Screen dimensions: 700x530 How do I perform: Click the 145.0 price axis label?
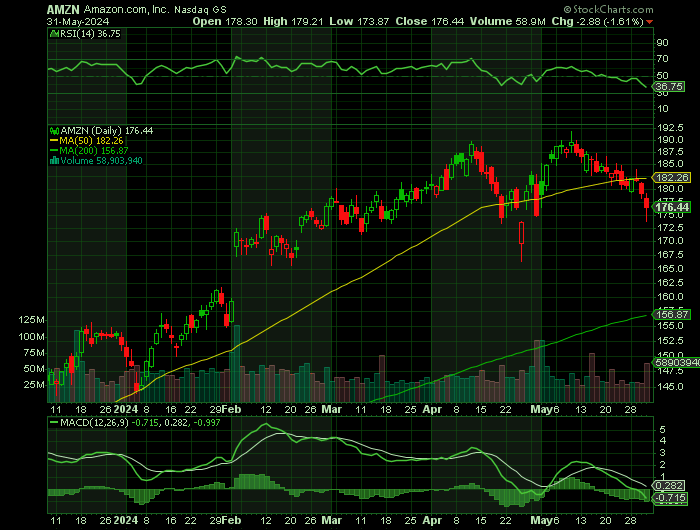(x=670, y=387)
